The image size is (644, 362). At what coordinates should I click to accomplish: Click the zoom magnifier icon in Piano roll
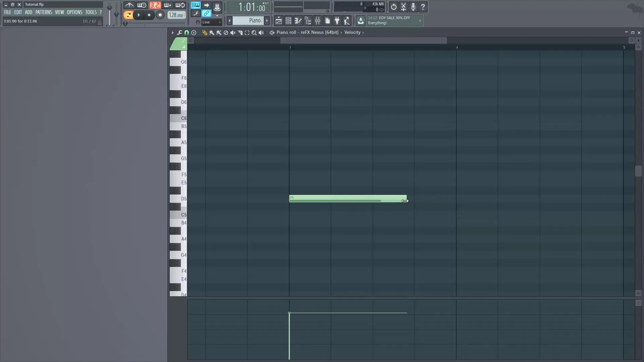point(254,33)
